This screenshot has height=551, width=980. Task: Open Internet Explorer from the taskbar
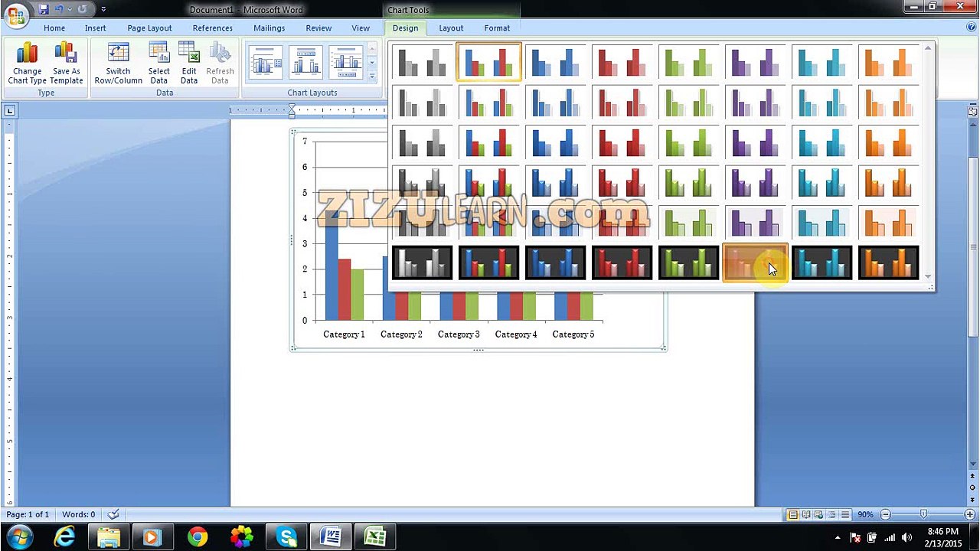tap(64, 536)
